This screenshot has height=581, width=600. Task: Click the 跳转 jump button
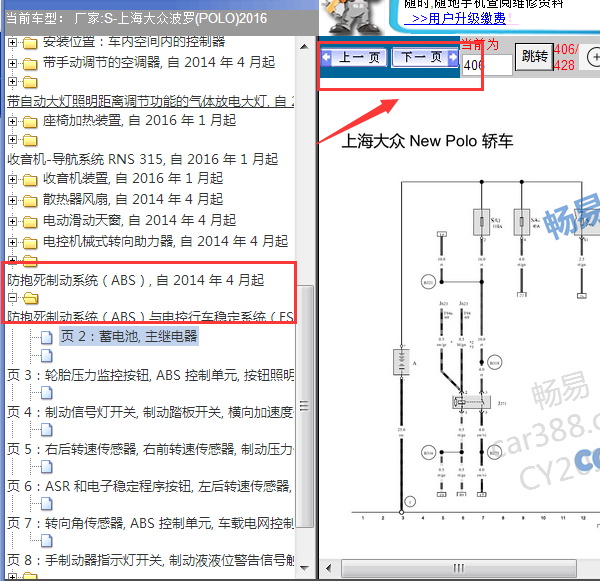[534, 57]
